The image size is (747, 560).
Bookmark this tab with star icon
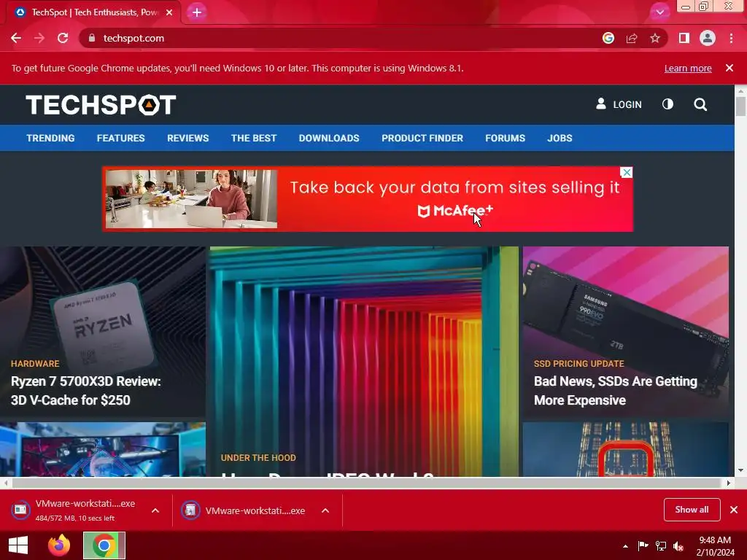click(655, 38)
